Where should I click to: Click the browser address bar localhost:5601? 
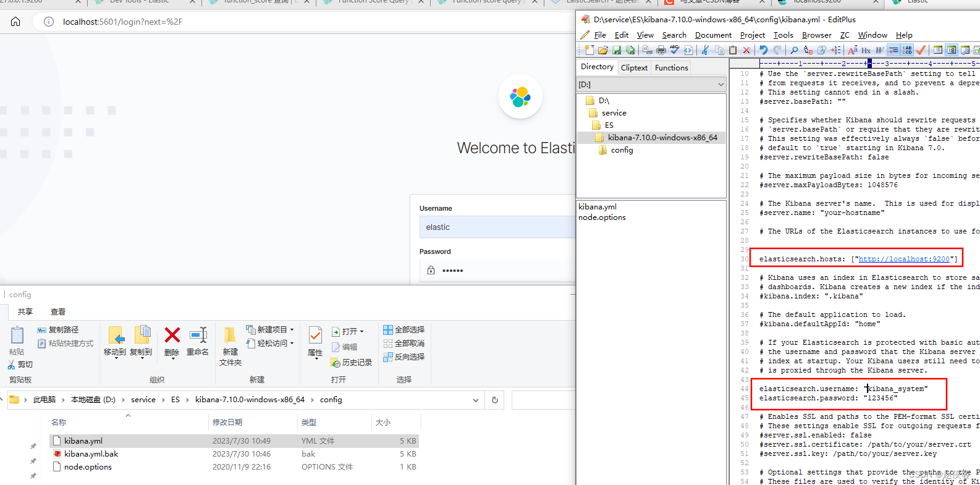coord(122,22)
